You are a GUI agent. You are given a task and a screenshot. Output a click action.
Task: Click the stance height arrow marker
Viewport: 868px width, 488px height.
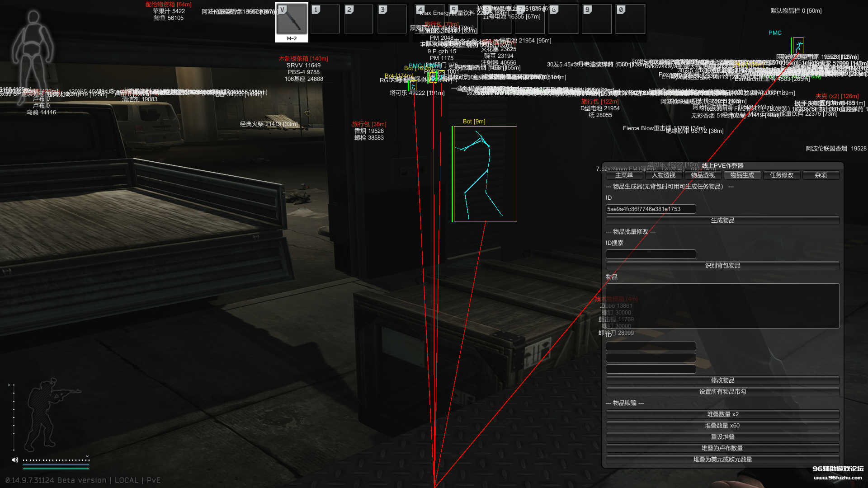coord(9,385)
